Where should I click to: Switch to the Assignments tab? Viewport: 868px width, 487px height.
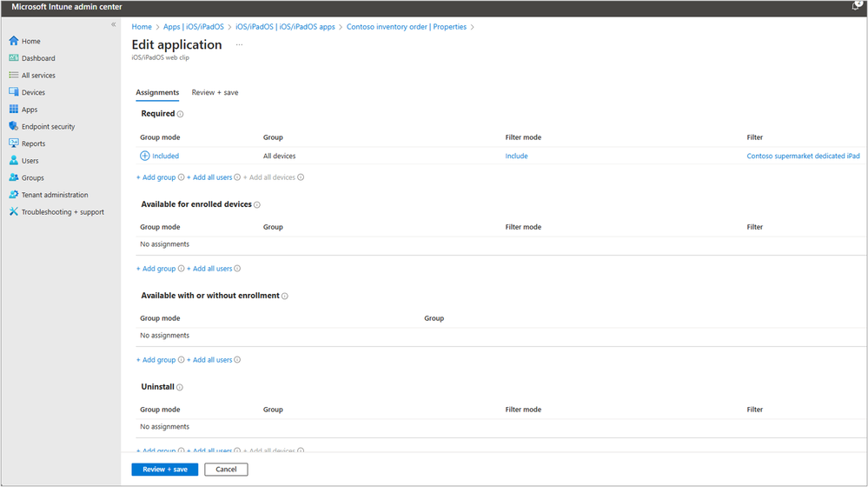click(x=157, y=92)
